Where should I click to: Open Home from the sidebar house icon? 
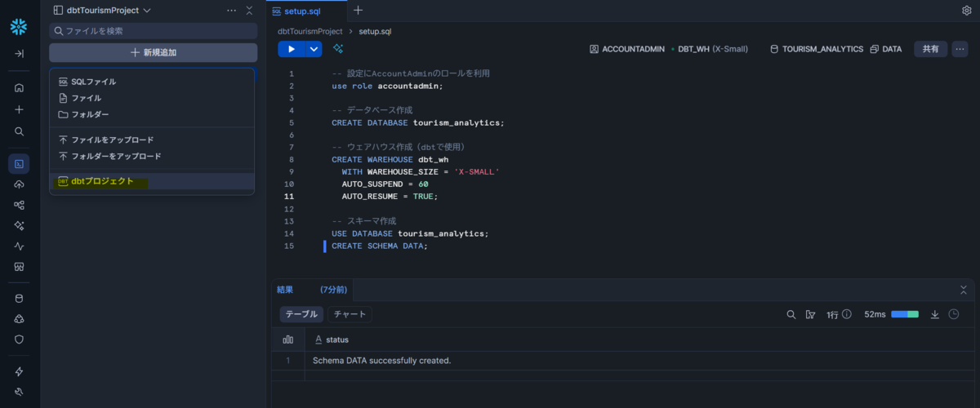(19, 87)
